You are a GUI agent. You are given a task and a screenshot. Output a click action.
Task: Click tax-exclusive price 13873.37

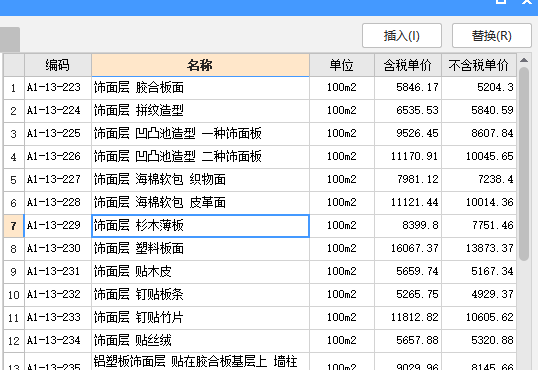point(479,249)
